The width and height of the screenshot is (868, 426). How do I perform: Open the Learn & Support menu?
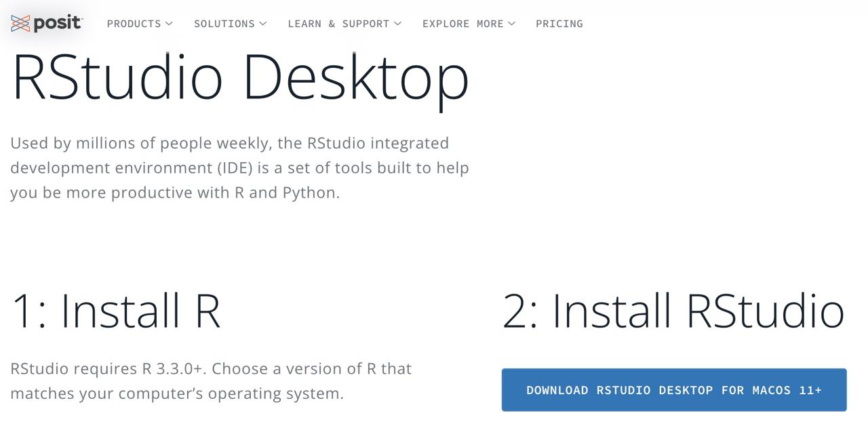338,24
